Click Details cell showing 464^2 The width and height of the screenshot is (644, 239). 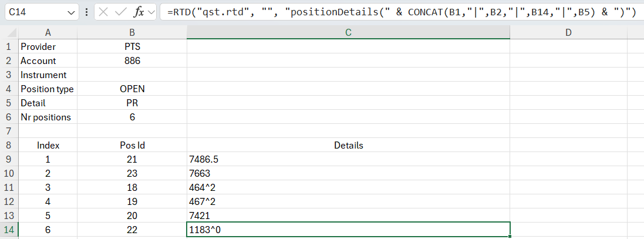click(x=348, y=187)
